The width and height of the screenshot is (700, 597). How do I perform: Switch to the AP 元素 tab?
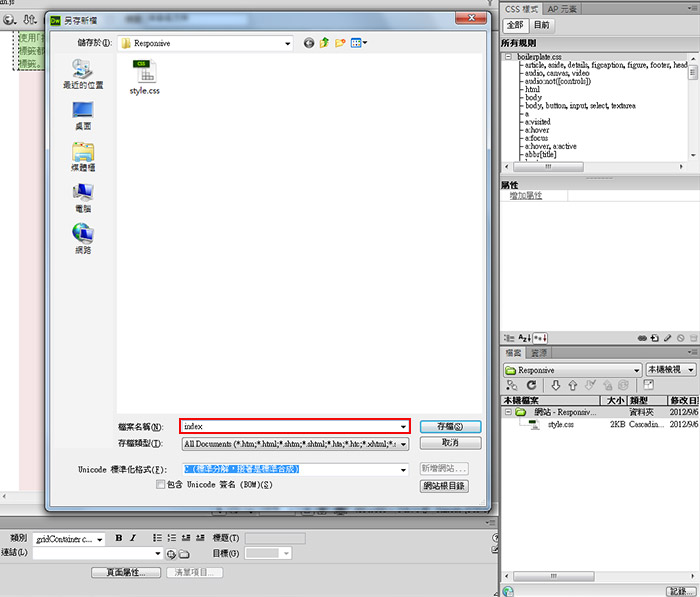coord(562,9)
